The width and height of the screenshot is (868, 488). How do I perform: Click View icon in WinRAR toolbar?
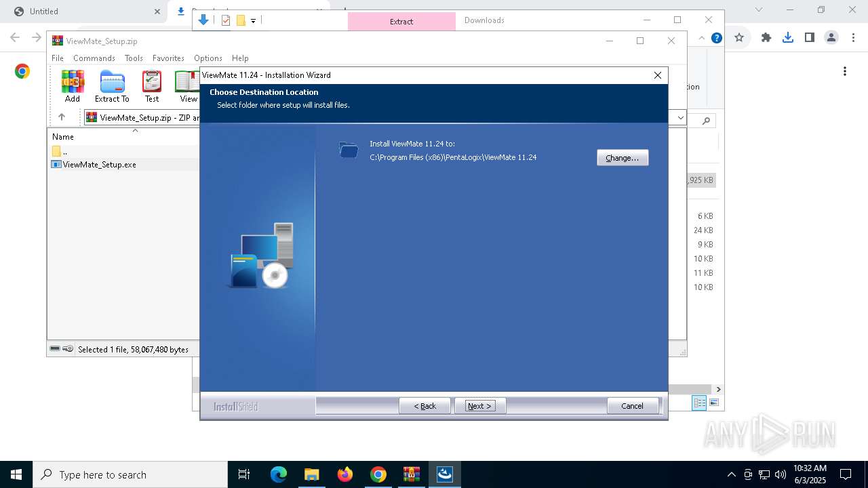187,87
